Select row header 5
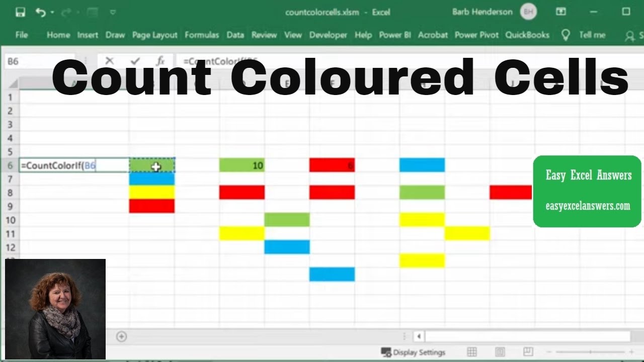Image resolution: width=644 pixels, height=362 pixels. (x=10, y=151)
